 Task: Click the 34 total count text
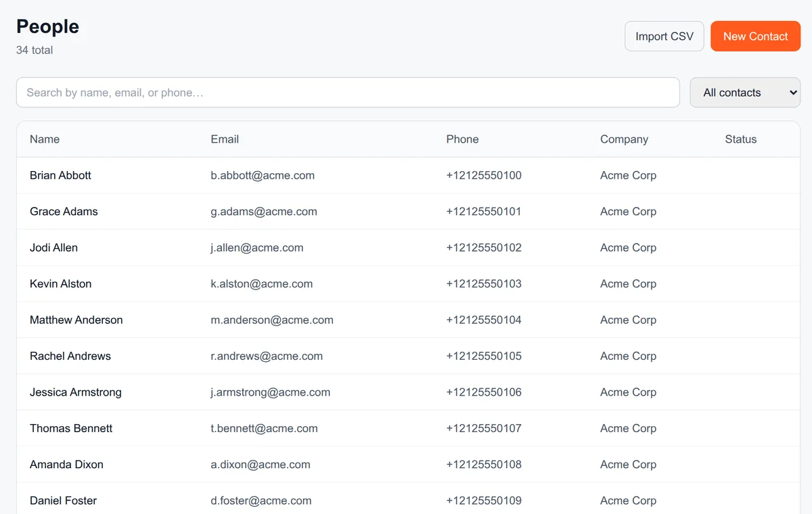point(35,50)
